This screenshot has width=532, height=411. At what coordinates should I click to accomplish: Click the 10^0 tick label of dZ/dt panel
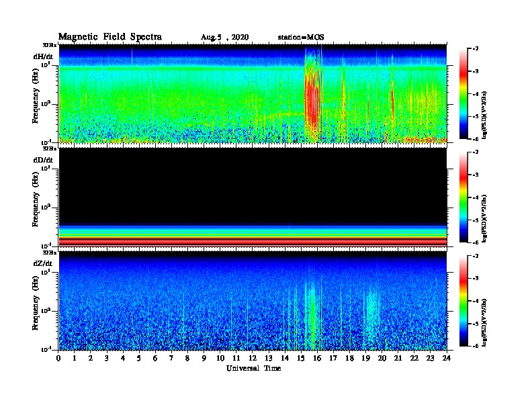tap(46, 311)
